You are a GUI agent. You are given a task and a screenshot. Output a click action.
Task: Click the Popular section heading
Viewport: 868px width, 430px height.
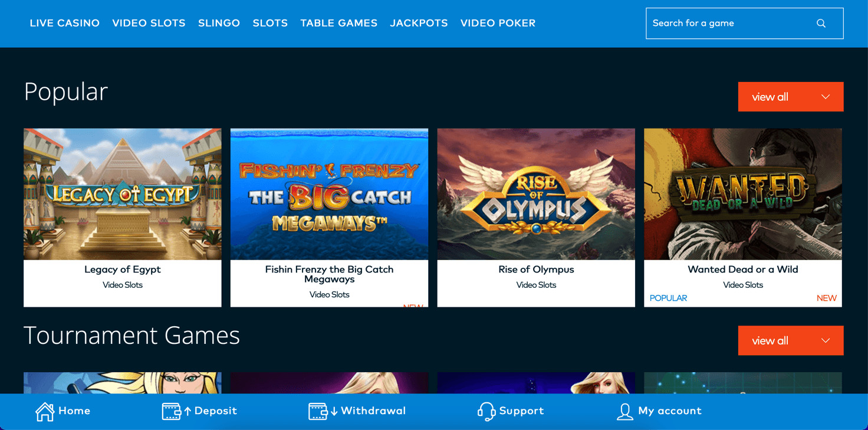click(x=66, y=92)
